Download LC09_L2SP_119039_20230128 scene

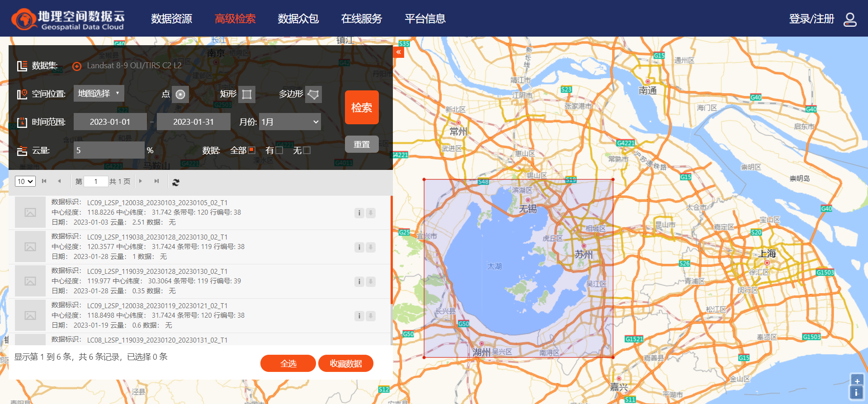pyautogui.click(x=371, y=282)
